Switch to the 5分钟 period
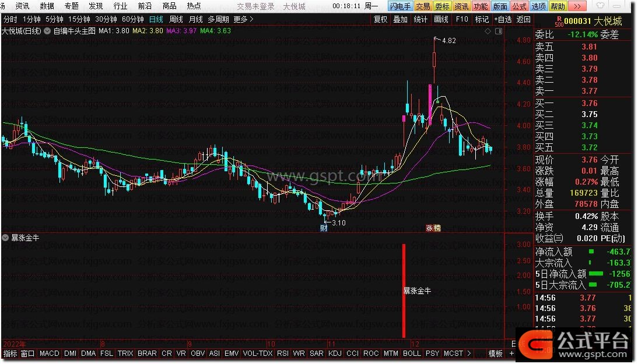 coord(54,19)
